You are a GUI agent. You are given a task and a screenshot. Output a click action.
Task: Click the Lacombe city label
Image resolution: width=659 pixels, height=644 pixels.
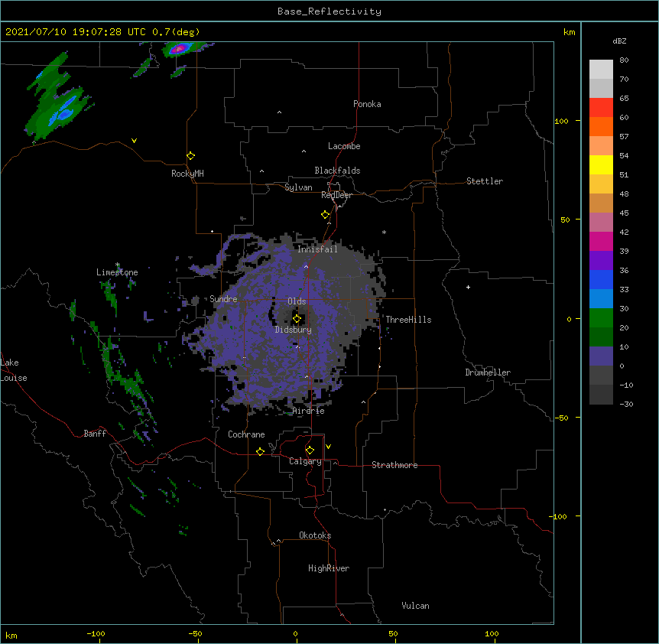344,146
